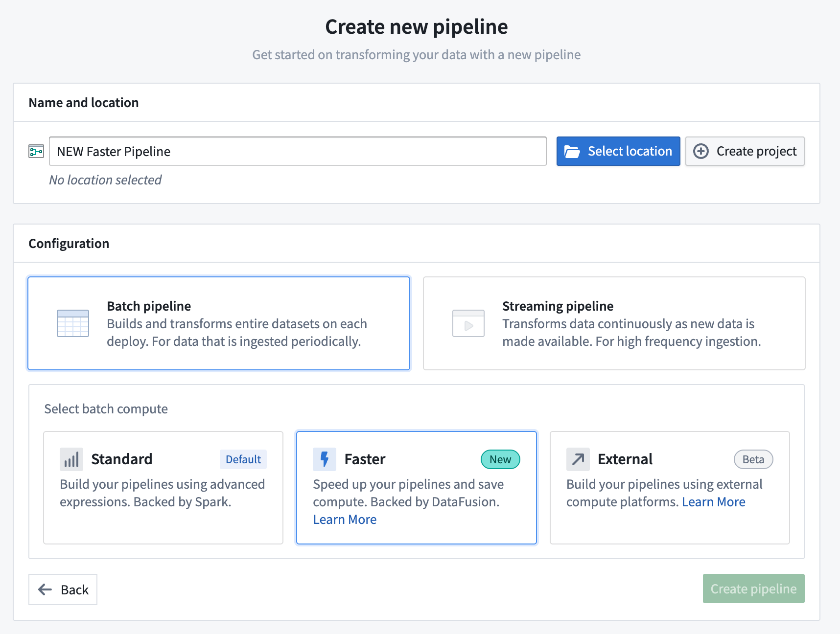Click the Beta badge on External compute

click(x=753, y=459)
